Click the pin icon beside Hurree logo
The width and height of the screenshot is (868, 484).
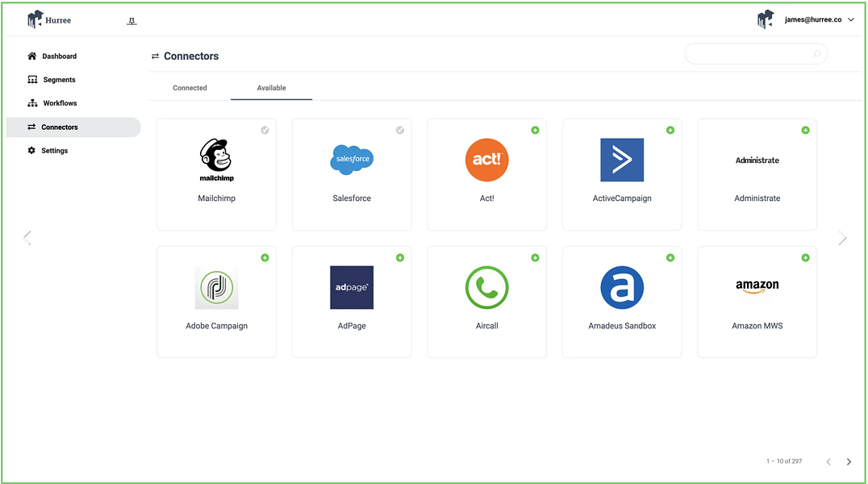pyautogui.click(x=131, y=21)
